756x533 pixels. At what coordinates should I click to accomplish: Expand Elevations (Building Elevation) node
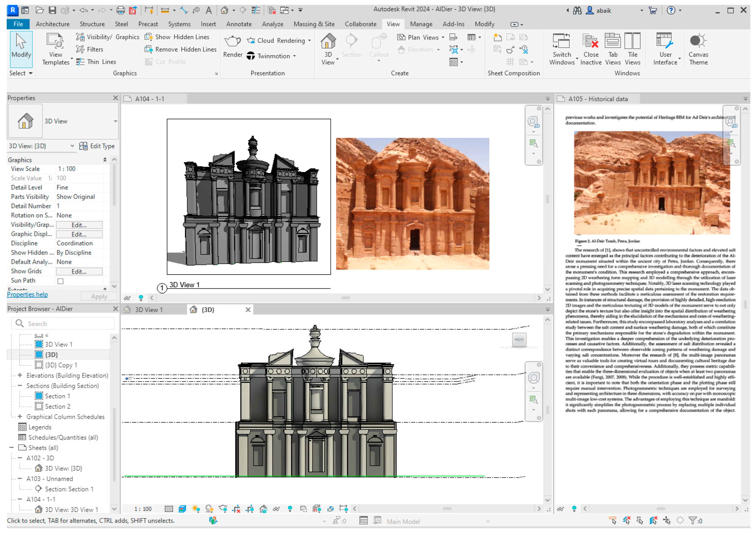click(20, 376)
